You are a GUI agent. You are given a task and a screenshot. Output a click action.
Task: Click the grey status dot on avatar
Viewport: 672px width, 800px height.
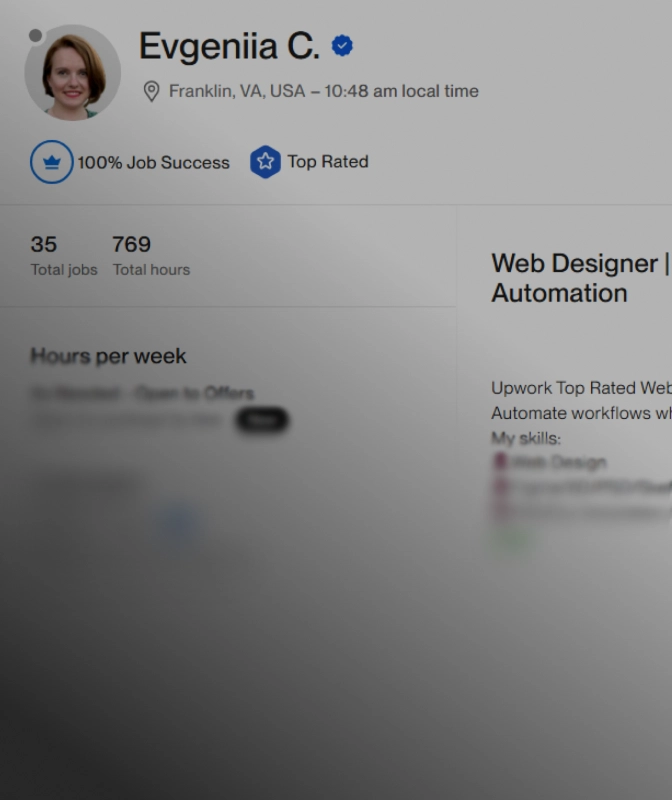point(36,36)
